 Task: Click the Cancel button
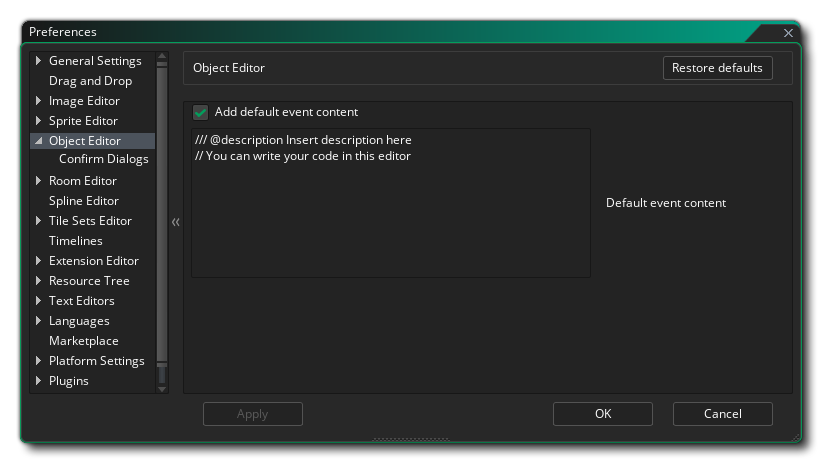click(x=722, y=414)
